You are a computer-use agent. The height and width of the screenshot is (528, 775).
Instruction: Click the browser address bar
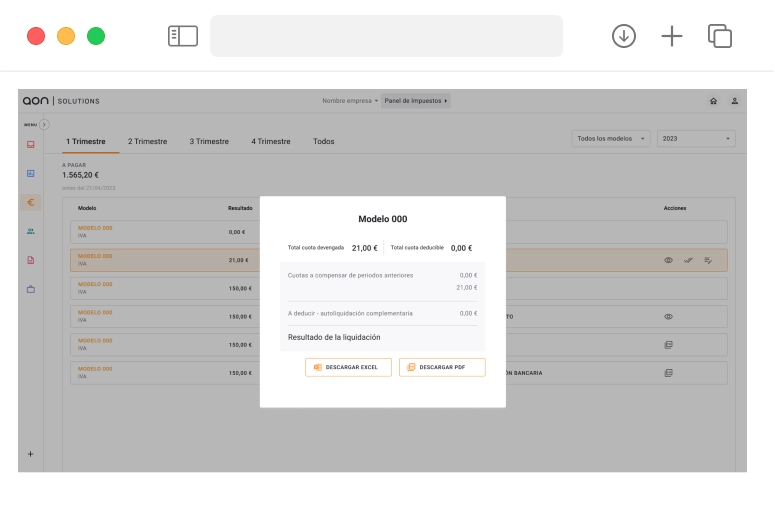coord(386,36)
